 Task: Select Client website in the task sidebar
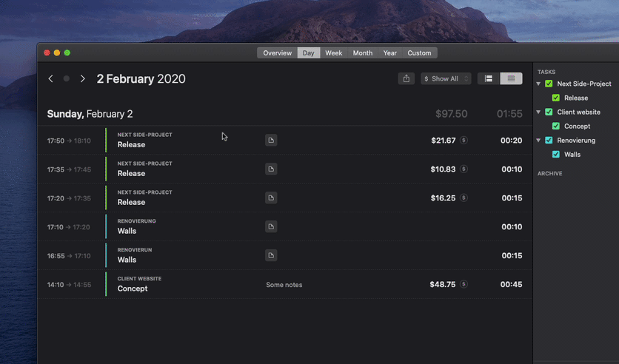tap(578, 112)
